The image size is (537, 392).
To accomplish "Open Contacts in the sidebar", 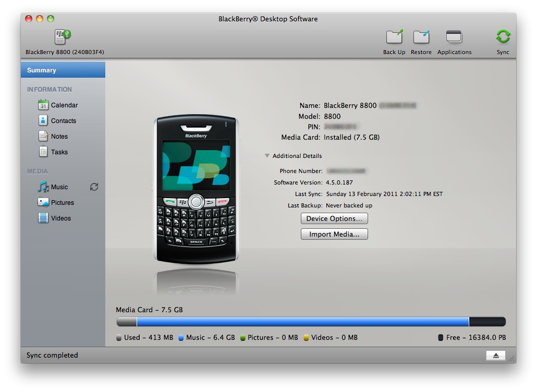I will pyautogui.click(x=57, y=120).
